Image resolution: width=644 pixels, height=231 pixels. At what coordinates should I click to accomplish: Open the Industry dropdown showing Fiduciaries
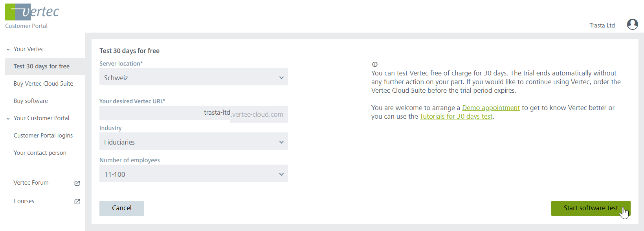[x=193, y=142]
